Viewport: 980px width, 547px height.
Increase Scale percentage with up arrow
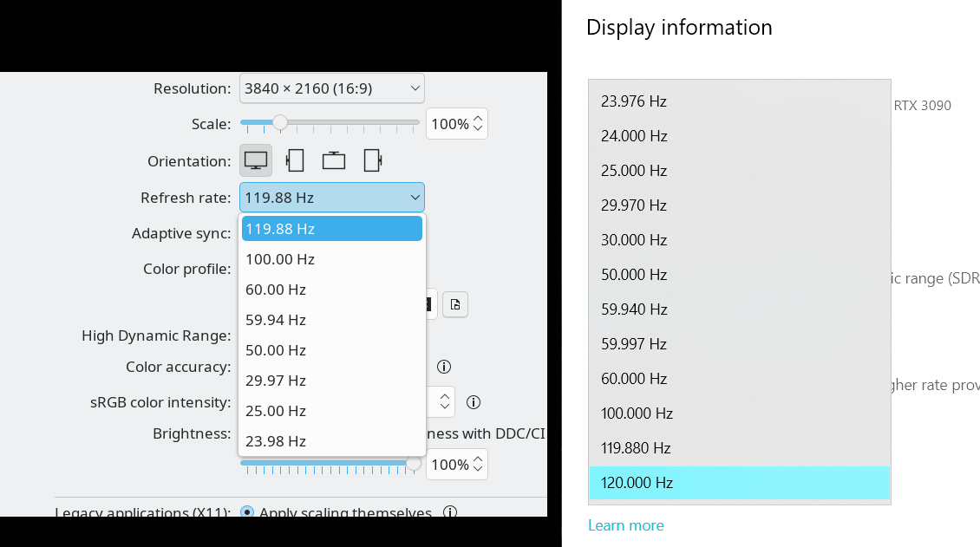point(478,118)
